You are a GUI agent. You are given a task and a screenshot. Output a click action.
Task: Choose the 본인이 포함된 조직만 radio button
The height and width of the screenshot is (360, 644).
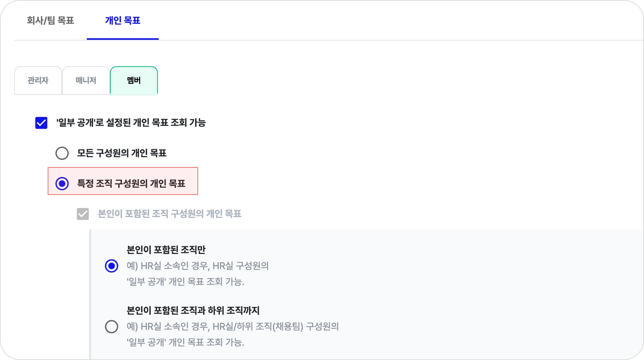[111, 266]
